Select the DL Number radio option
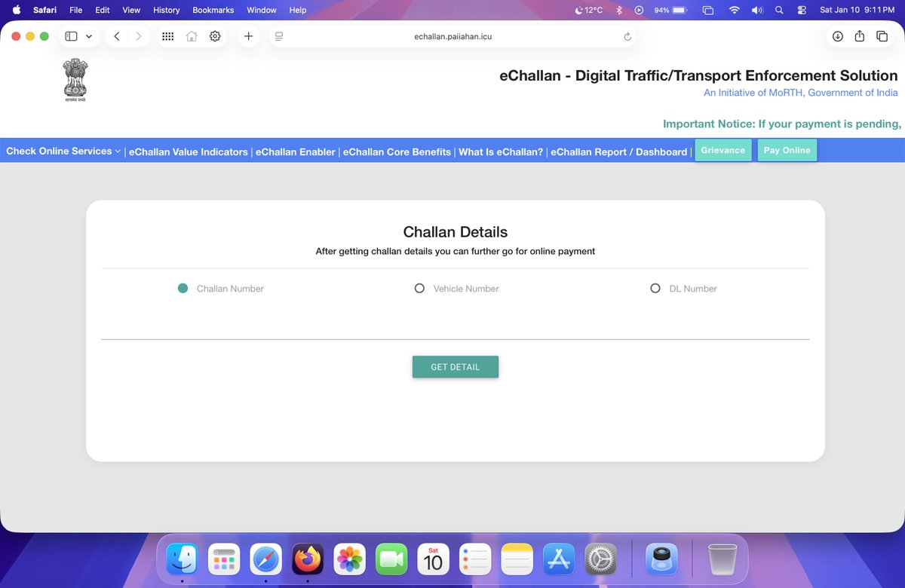This screenshot has width=905, height=588. point(655,288)
